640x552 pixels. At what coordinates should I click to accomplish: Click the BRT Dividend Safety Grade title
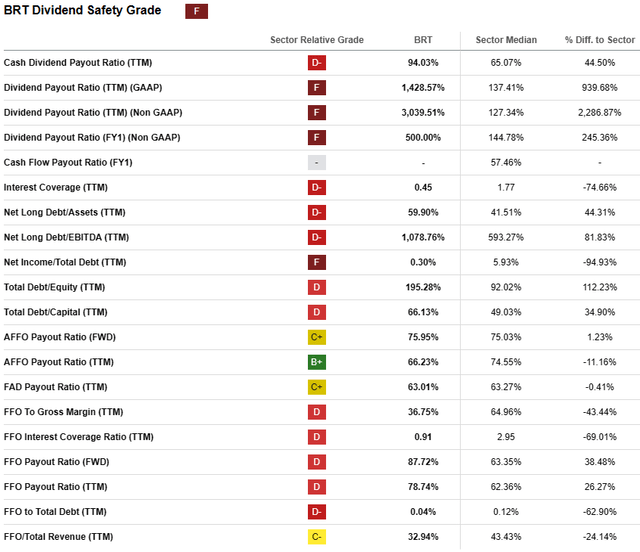pyautogui.click(x=82, y=10)
